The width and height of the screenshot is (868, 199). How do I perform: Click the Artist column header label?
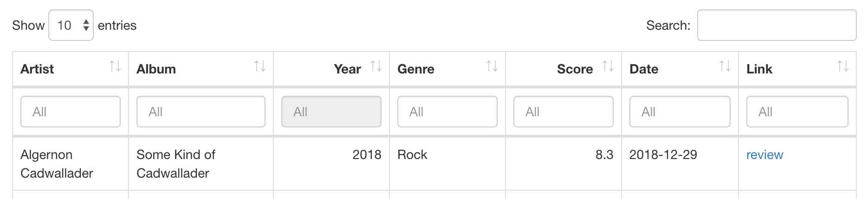pyautogui.click(x=37, y=69)
